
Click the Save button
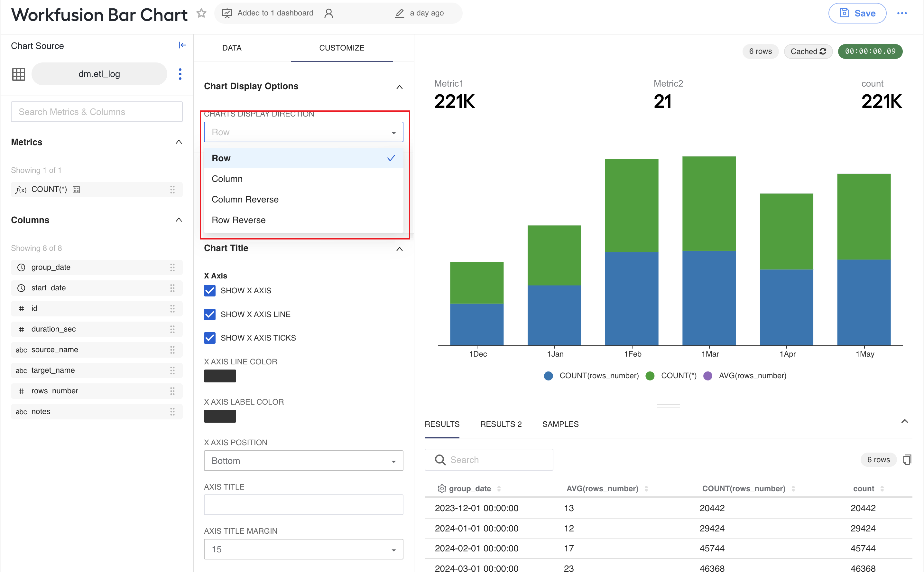[x=857, y=13]
